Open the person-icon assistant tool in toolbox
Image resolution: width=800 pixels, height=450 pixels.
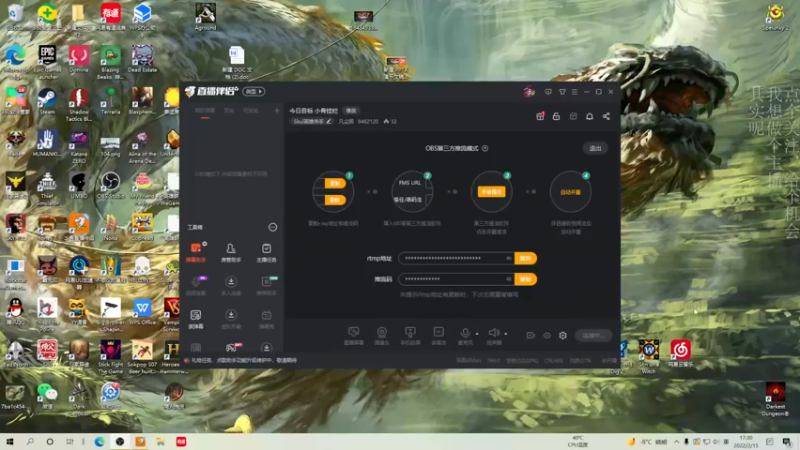tap(231, 252)
